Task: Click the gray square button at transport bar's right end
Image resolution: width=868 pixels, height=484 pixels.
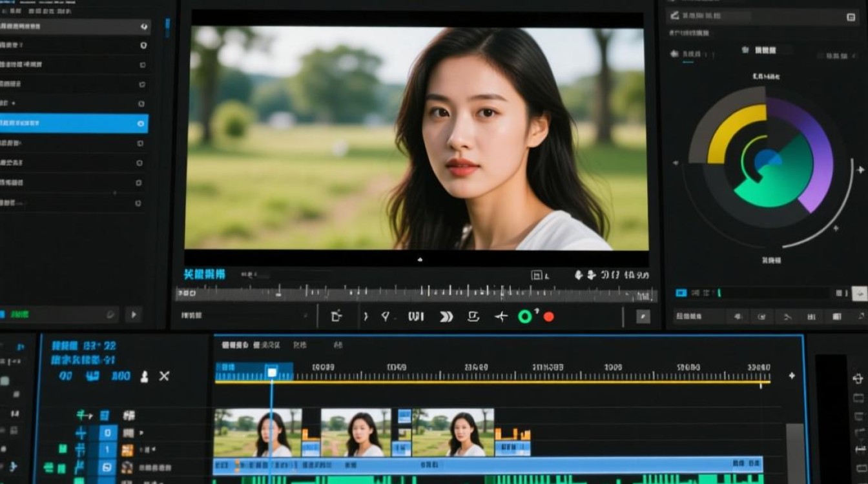Action: pos(643,316)
